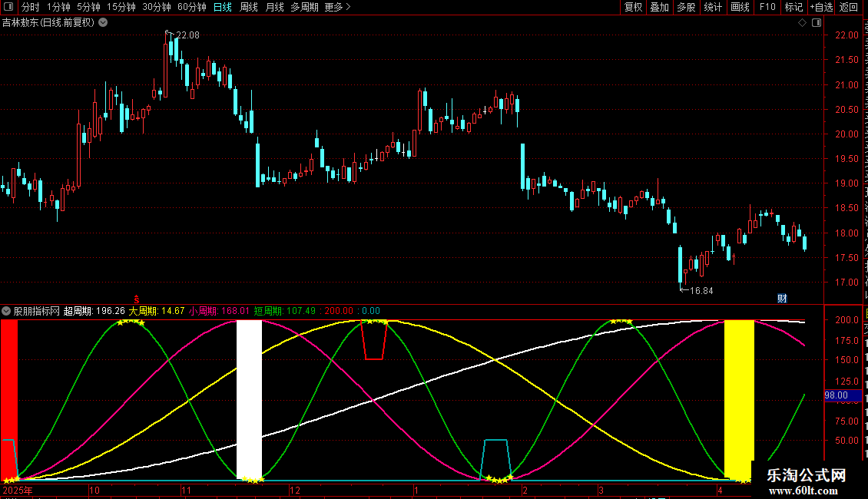
Task: Select the 60分钟 period tab
Action: (x=191, y=7)
